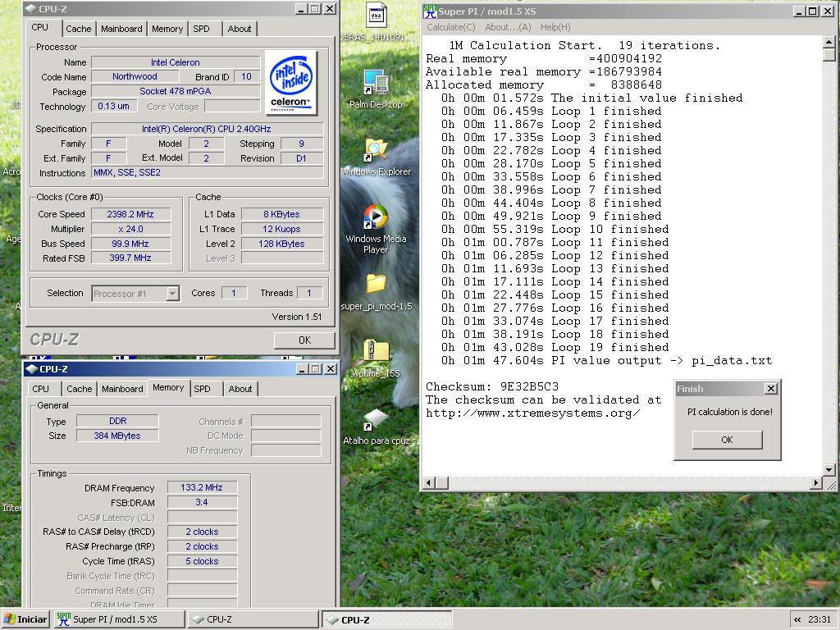Click the Bus Speed 99.9 MHz value
The image size is (840, 630).
pos(130,243)
